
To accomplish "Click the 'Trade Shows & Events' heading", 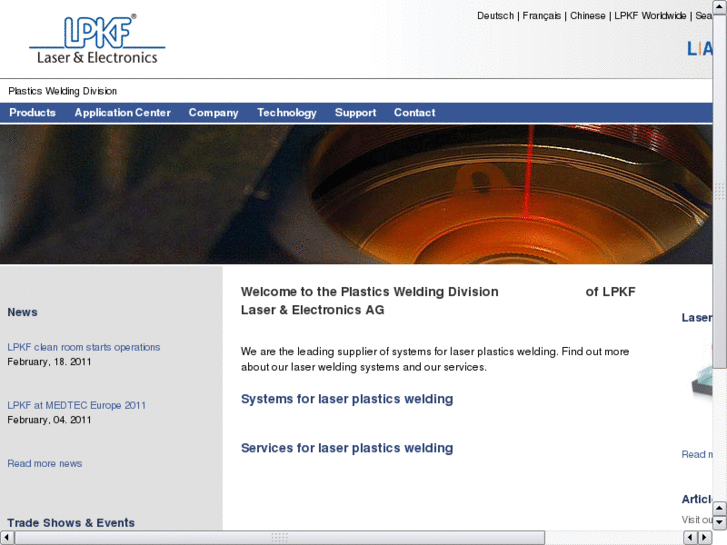I will click(71, 523).
